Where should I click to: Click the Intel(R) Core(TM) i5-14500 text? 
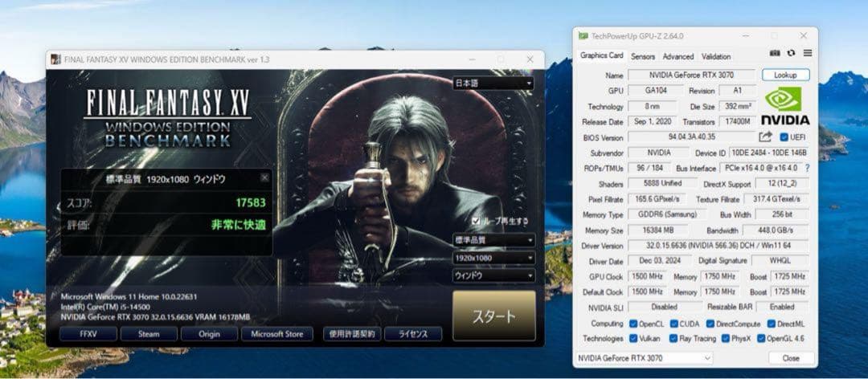[105, 307]
